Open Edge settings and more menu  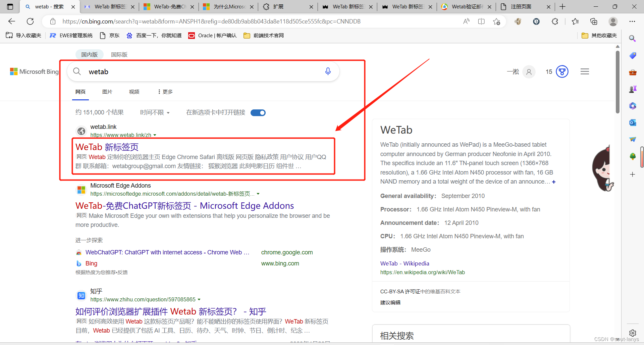[632, 21]
